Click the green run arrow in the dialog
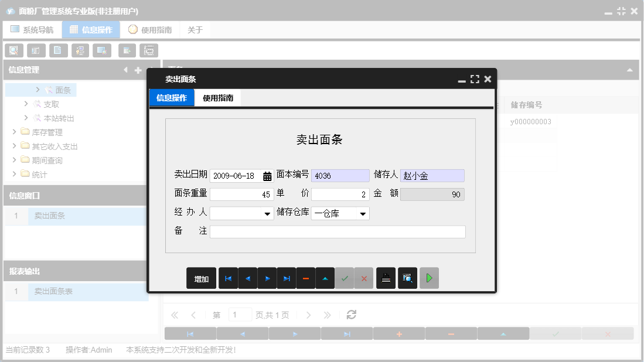The height and width of the screenshot is (362, 644). point(428,278)
